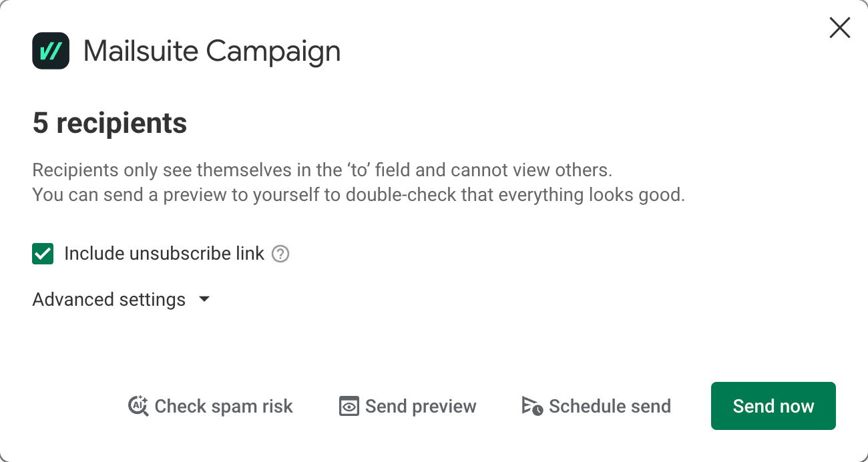Click the '5 recipients' heading
This screenshot has width=868, height=462.
(x=110, y=124)
